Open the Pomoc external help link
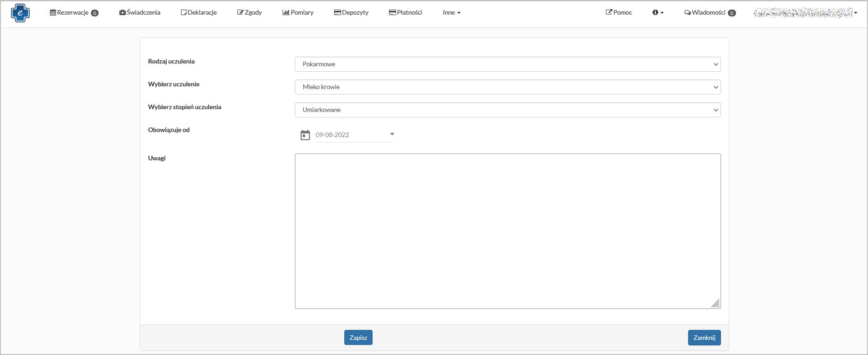 [x=619, y=13]
